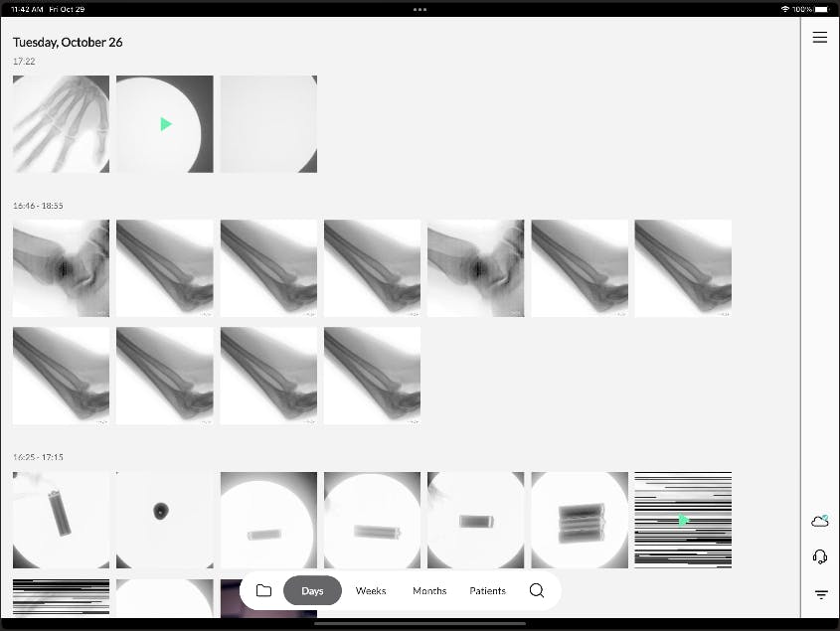Open the filter lines icon
840x631 pixels.
click(821, 594)
